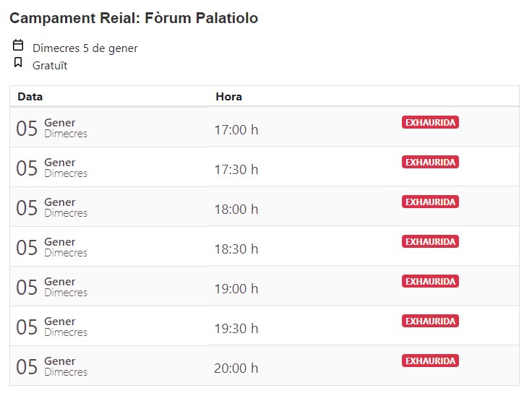Click the EXHAURIDA badge for 17:00 h

tap(430, 123)
